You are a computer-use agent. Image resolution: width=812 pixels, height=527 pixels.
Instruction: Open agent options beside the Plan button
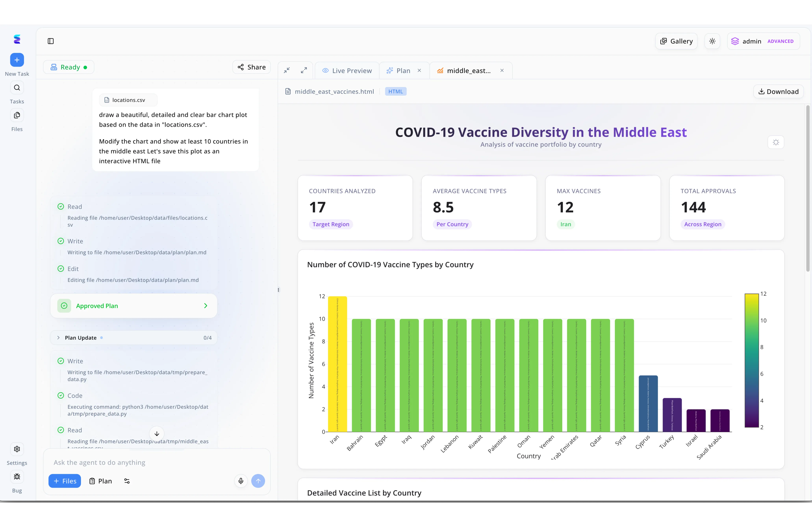(127, 481)
